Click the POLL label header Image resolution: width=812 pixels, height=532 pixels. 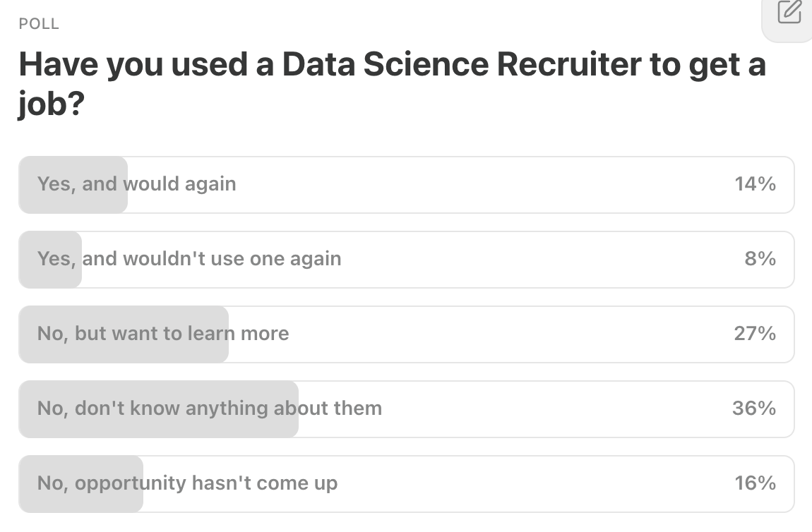[x=39, y=23]
